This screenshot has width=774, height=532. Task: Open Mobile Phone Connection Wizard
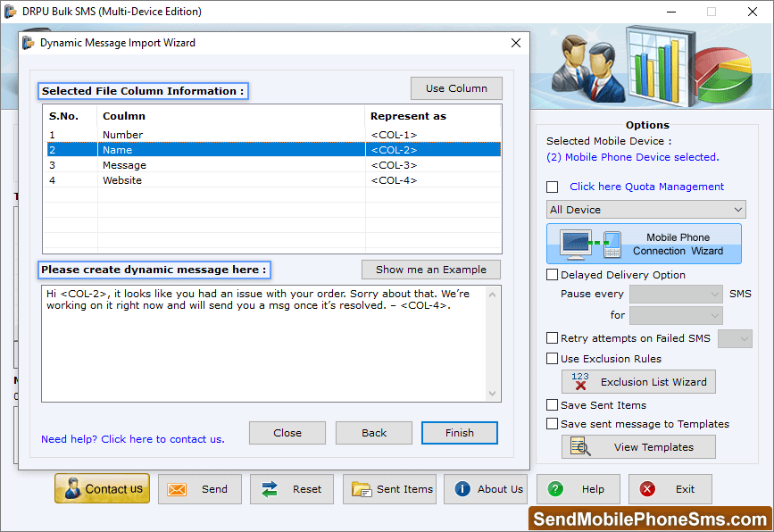click(644, 244)
